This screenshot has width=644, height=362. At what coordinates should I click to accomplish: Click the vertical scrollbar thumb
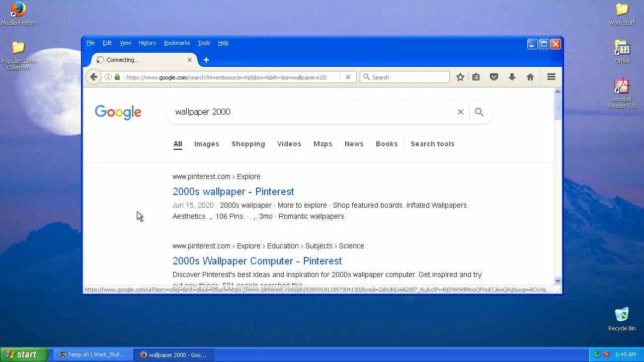pyautogui.click(x=557, y=108)
